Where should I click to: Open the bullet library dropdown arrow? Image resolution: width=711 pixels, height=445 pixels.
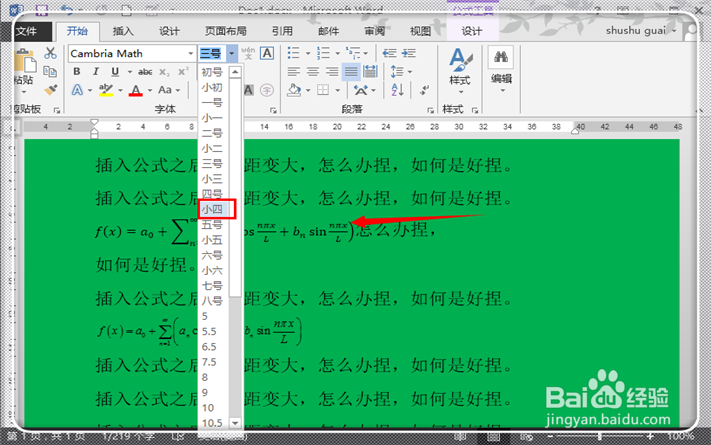coord(308,54)
